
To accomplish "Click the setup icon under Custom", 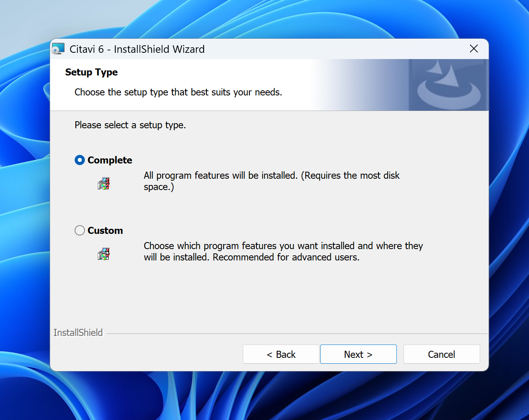I will [x=104, y=254].
